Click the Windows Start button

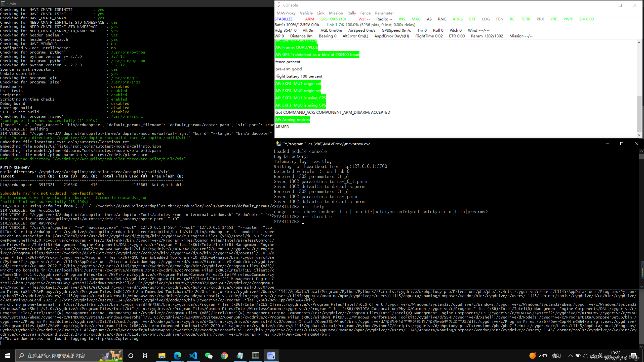coord(7,355)
